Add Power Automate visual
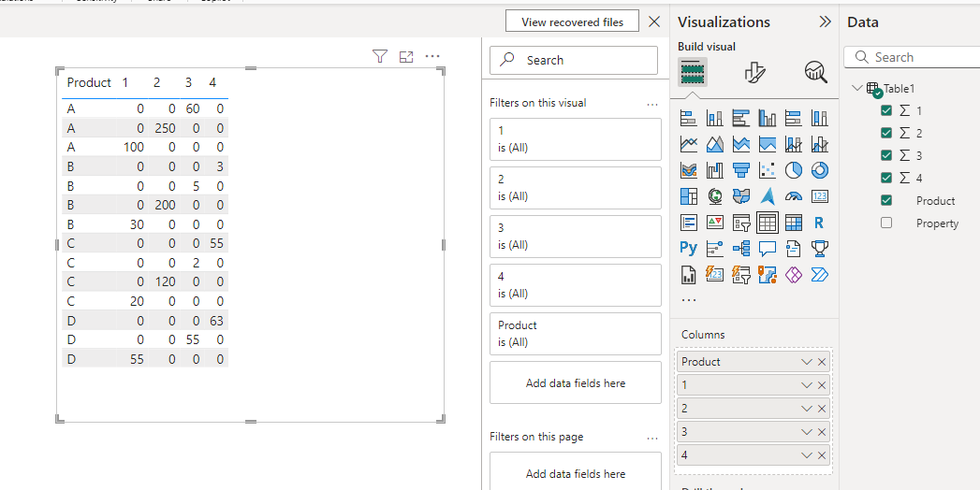This screenshot has width=980, height=490. coord(819,275)
